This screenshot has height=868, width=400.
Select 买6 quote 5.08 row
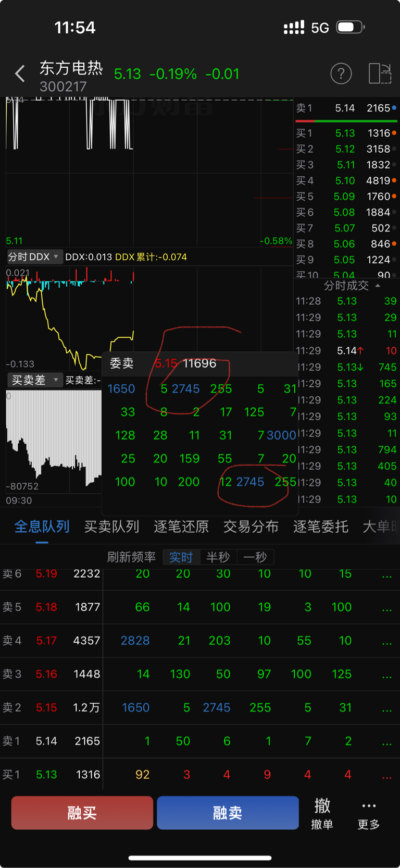coord(346,212)
